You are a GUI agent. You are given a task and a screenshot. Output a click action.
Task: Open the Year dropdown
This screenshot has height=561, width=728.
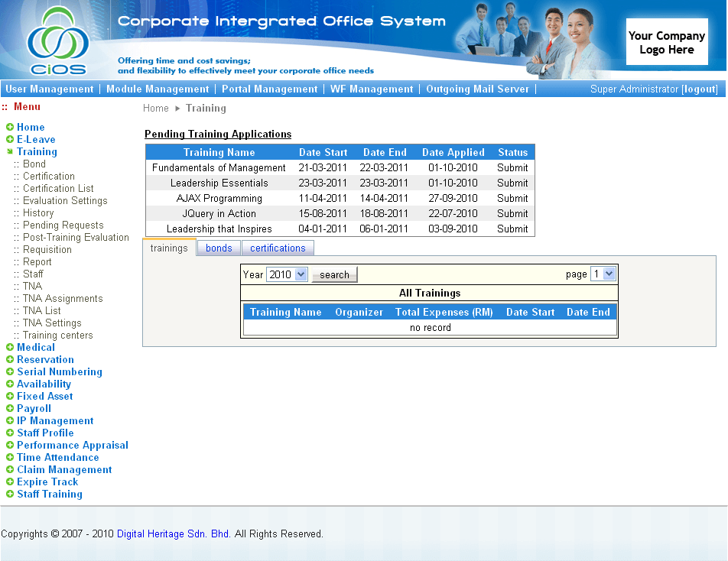(x=287, y=274)
